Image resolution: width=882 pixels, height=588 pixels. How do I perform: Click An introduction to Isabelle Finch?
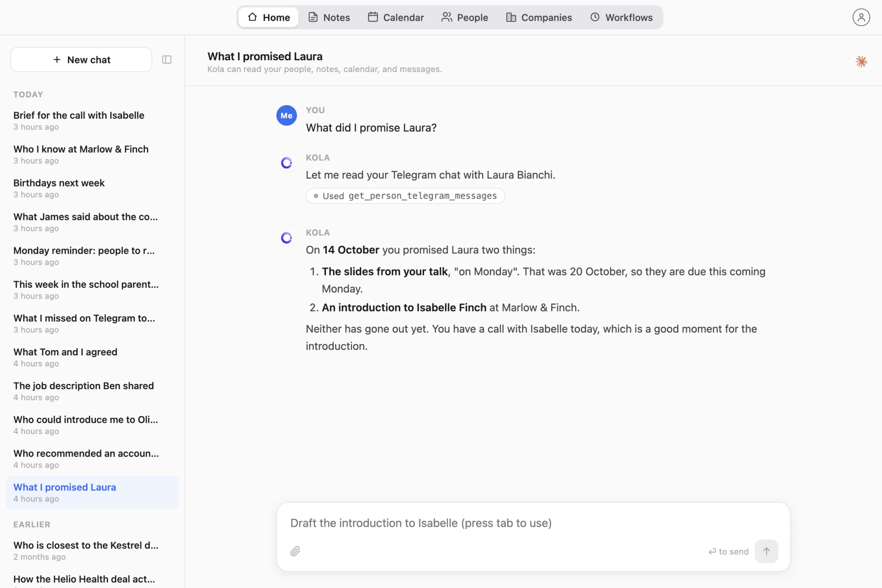point(404,308)
